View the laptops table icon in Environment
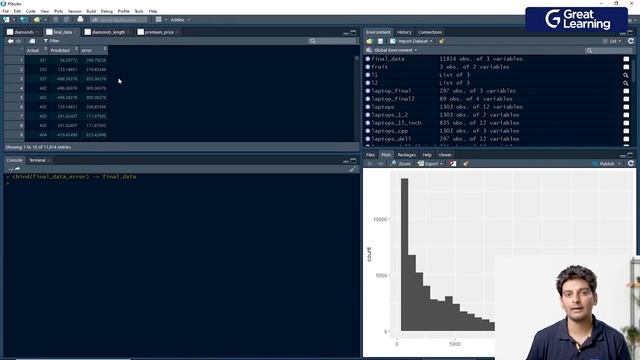This screenshot has height=360, width=640. click(x=626, y=107)
